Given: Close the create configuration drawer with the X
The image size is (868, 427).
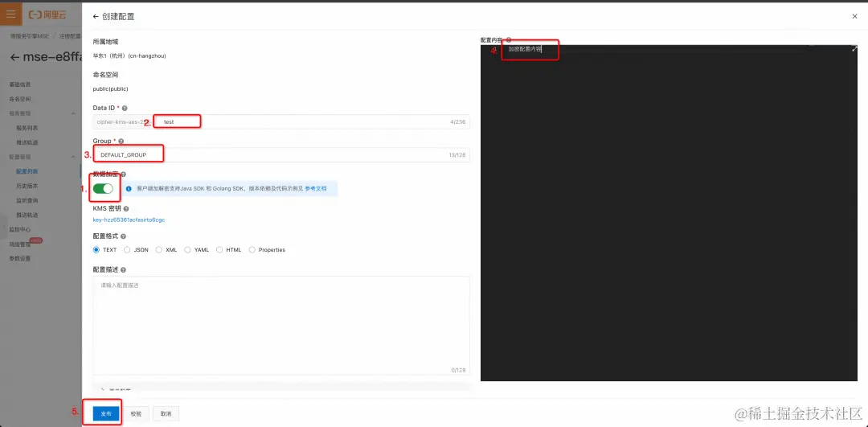Looking at the screenshot, I should click(854, 17).
